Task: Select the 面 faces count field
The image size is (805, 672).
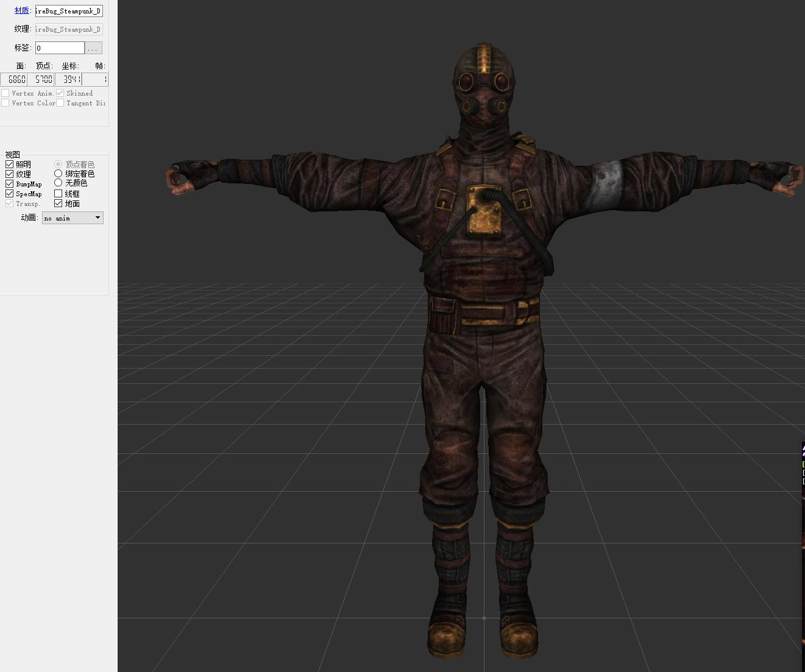Action: coord(13,79)
